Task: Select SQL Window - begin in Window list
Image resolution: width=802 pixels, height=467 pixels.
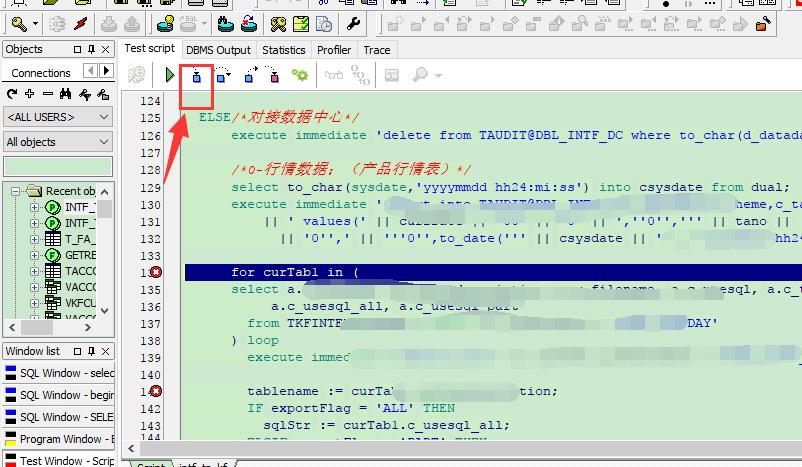Action: [x=59, y=395]
